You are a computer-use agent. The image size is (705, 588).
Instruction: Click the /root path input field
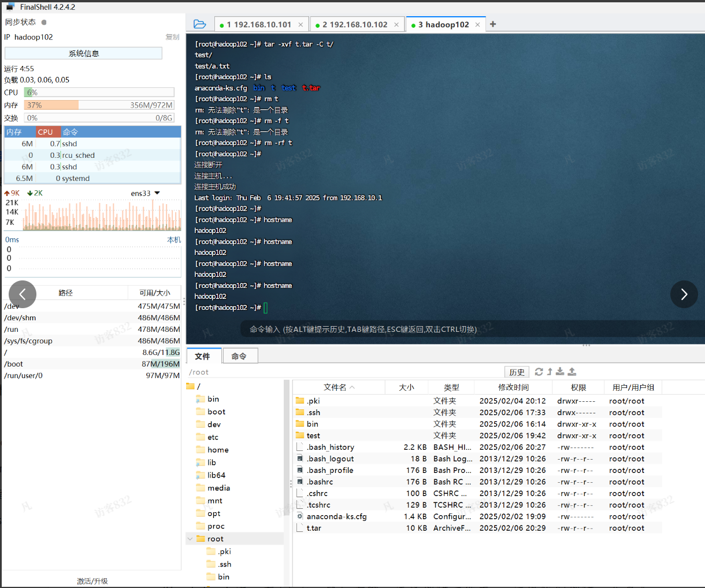click(x=289, y=372)
